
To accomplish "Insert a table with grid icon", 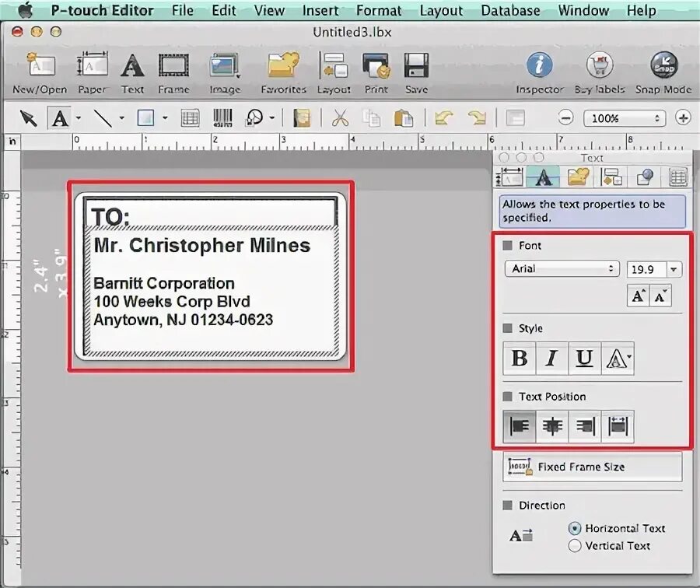I will [x=191, y=118].
